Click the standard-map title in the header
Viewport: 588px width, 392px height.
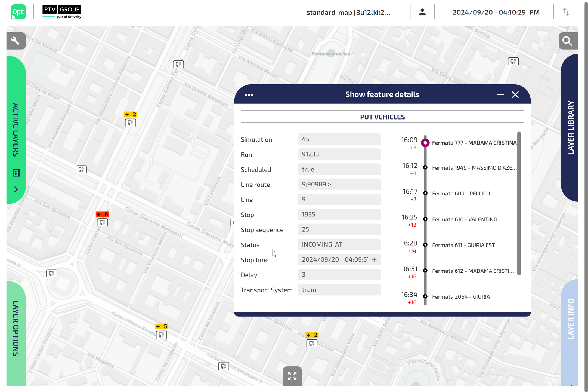pyautogui.click(x=348, y=12)
